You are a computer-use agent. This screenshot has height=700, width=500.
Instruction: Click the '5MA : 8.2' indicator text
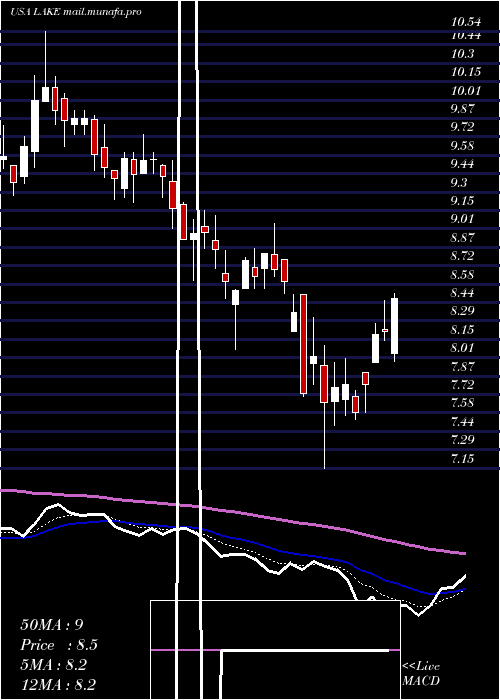pyautogui.click(x=54, y=665)
